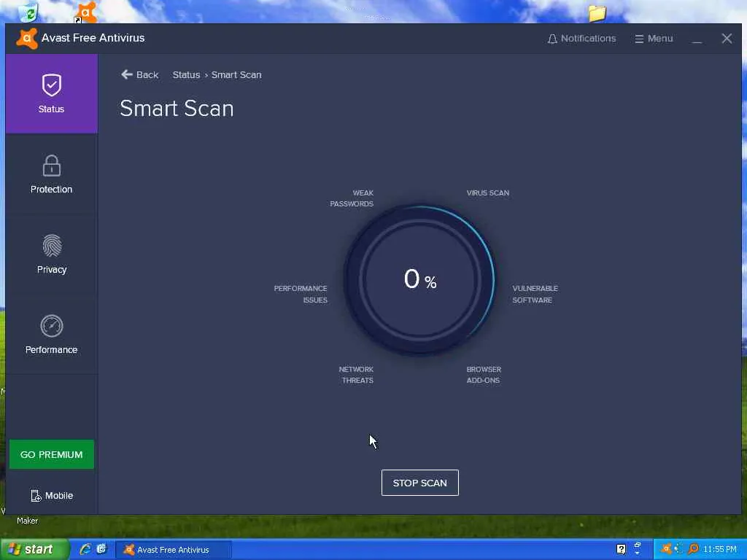Viewport: 747px width, 560px height.
Task: Close the Avast window
Action: pyautogui.click(x=727, y=39)
